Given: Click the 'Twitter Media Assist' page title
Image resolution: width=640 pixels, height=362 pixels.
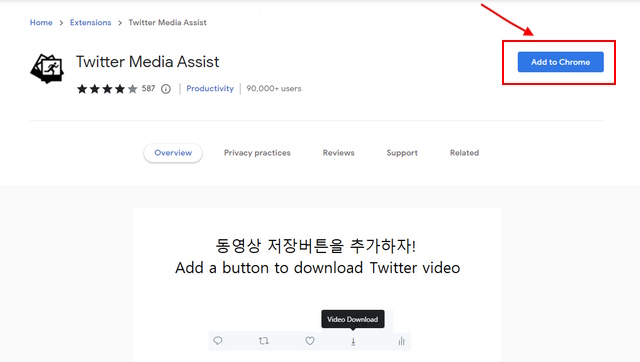Looking at the screenshot, I should [147, 62].
